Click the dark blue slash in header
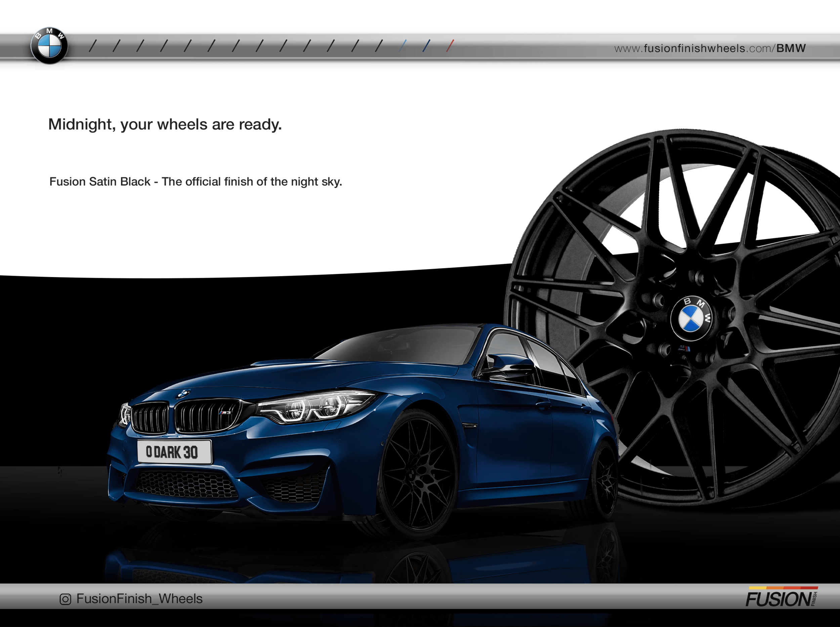Image resolution: width=840 pixels, height=627 pixels. tap(426, 46)
